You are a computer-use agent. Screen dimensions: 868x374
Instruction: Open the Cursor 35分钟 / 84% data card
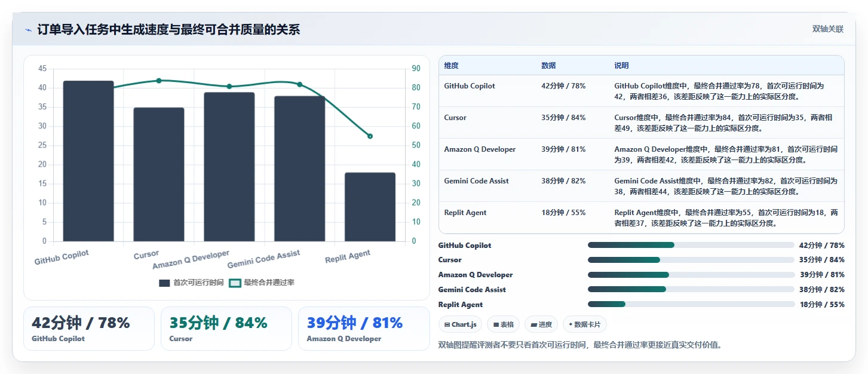226,329
